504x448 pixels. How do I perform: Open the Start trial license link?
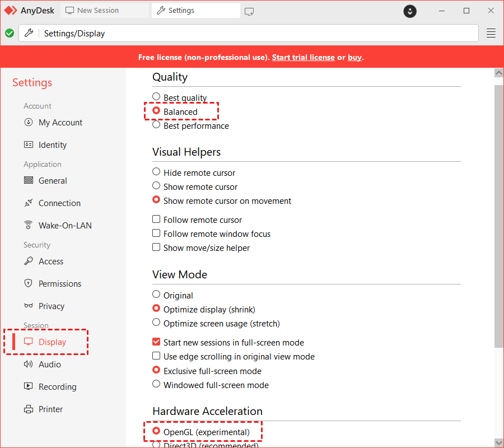(x=303, y=57)
